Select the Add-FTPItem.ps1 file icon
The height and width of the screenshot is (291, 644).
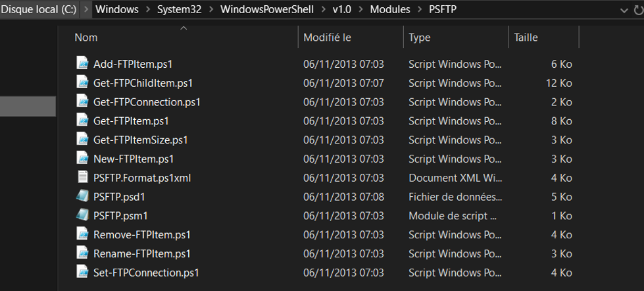coord(82,63)
